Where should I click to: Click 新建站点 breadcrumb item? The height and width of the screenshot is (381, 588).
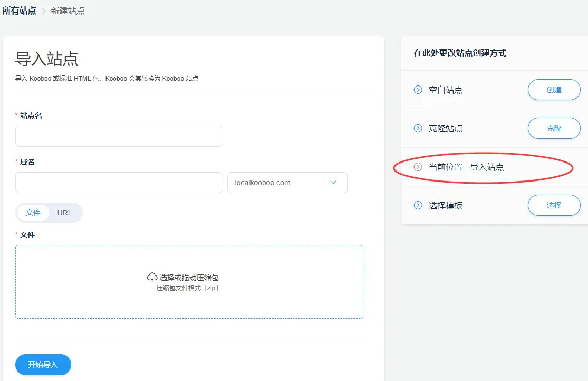[68, 11]
